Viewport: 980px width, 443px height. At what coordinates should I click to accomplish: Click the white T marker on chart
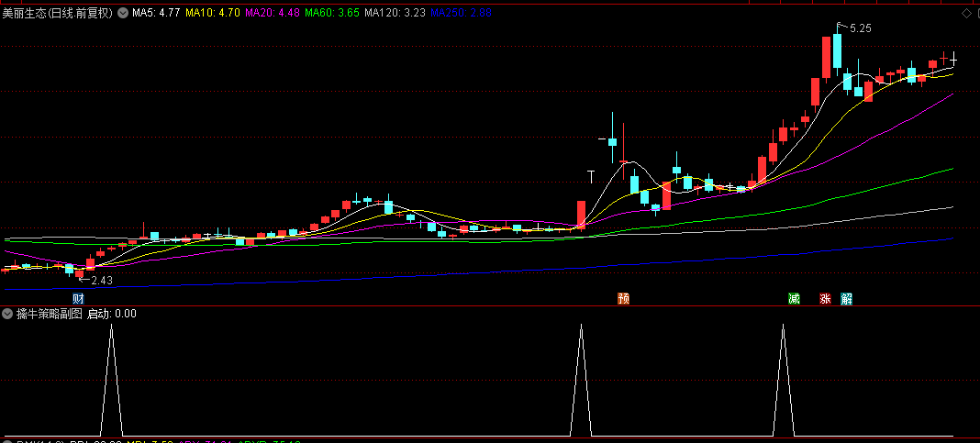[x=591, y=176]
